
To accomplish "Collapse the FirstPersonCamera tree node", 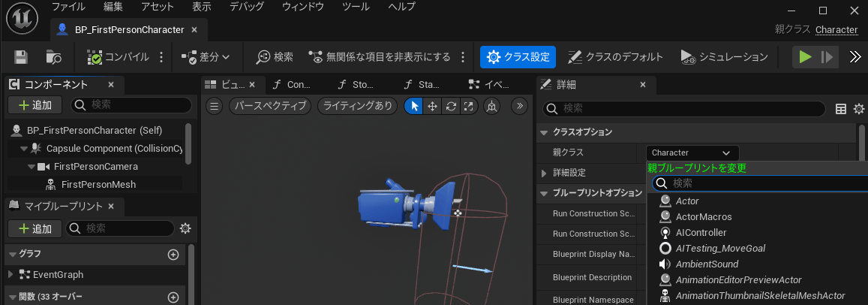I will click(32, 166).
